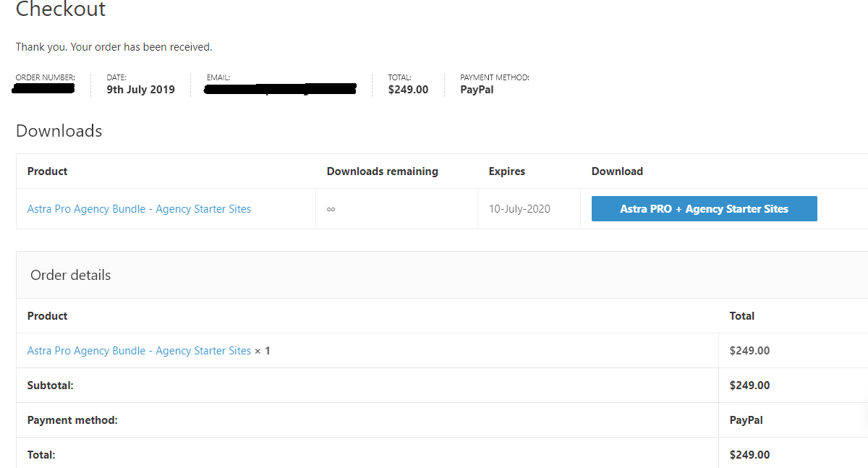This screenshot has width=868, height=468.
Task: Click the order received thank you message
Action: [x=114, y=47]
